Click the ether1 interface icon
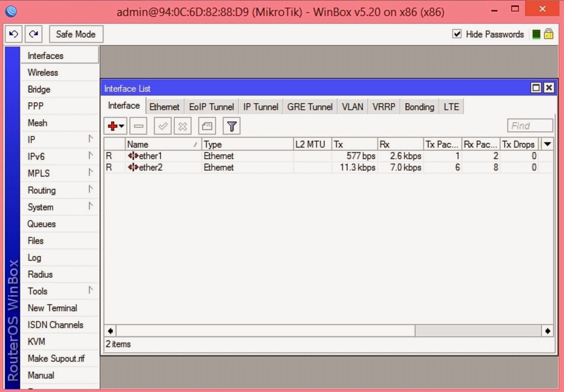Viewport: 564px width, 392px height. click(133, 155)
